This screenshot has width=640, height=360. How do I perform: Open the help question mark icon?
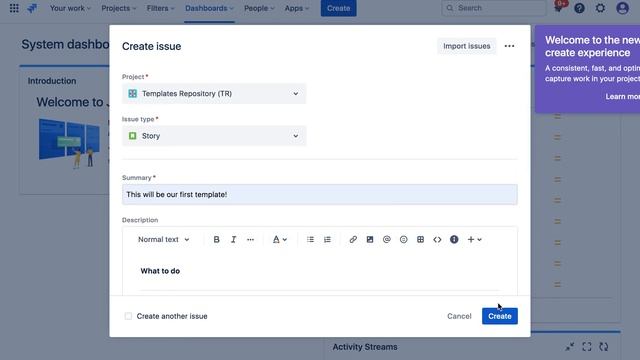point(579,8)
